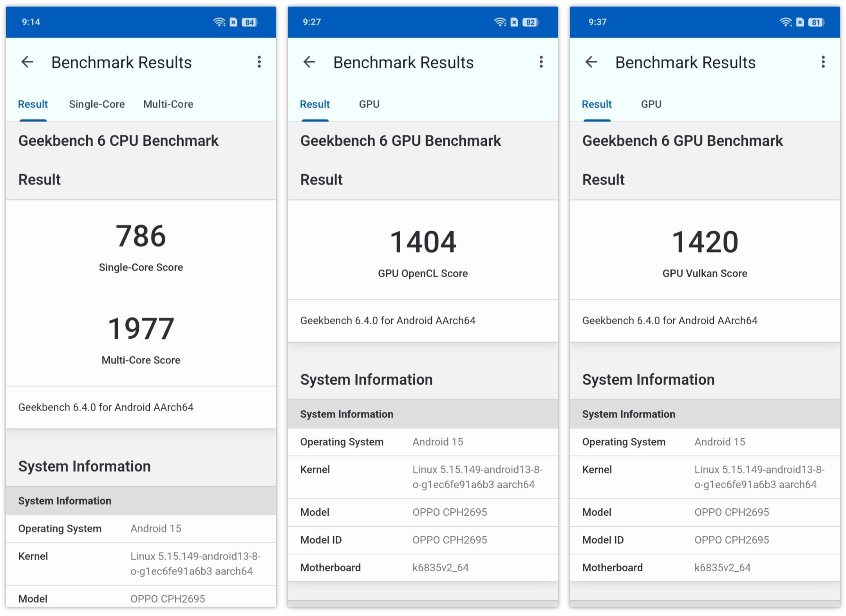Open the overflow menu on the CPU results screen
The height and width of the screenshot is (616, 846).
pyautogui.click(x=259, y=62)
